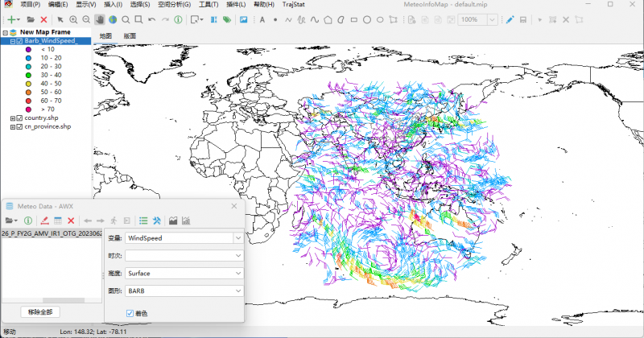Screen dimensions: 644x338
Task: Click the red X remove layer icon
Action: click(43, 19)
